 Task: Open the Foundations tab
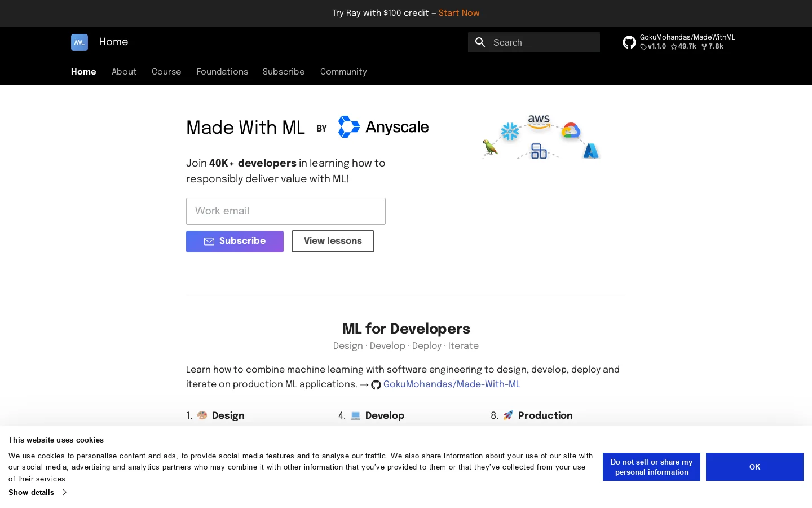222,72
